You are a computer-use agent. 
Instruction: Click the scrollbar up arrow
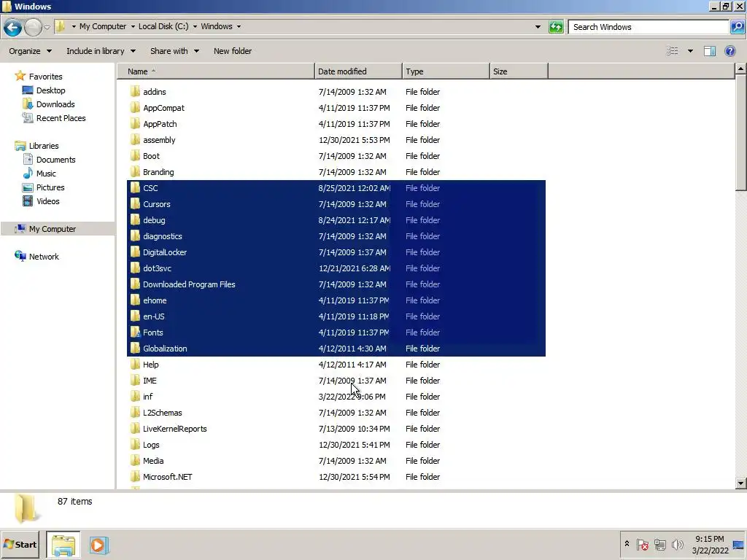[x=740, y=69]
